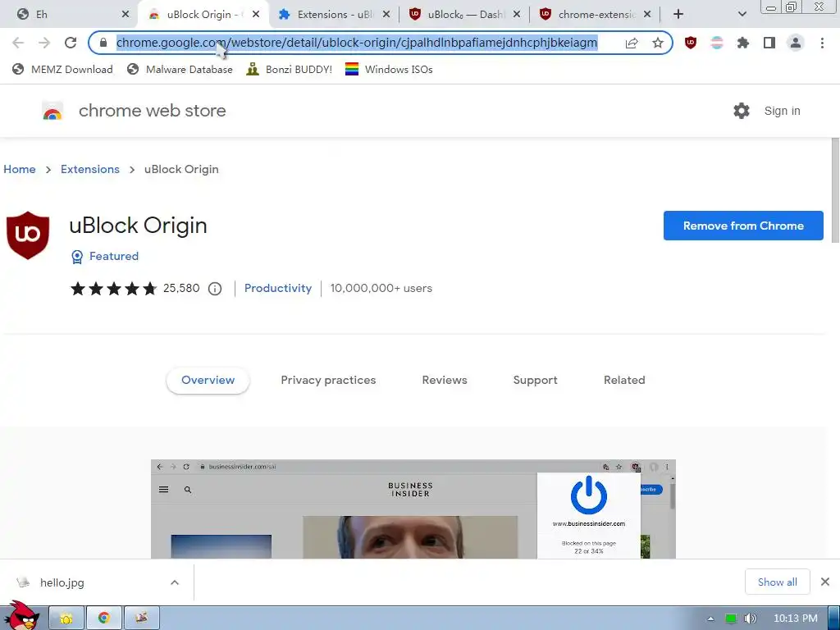Open MEMZ Download bookmark
Image resolution: width=840 pixels, height=630 pixels.
tap(62, 70)
